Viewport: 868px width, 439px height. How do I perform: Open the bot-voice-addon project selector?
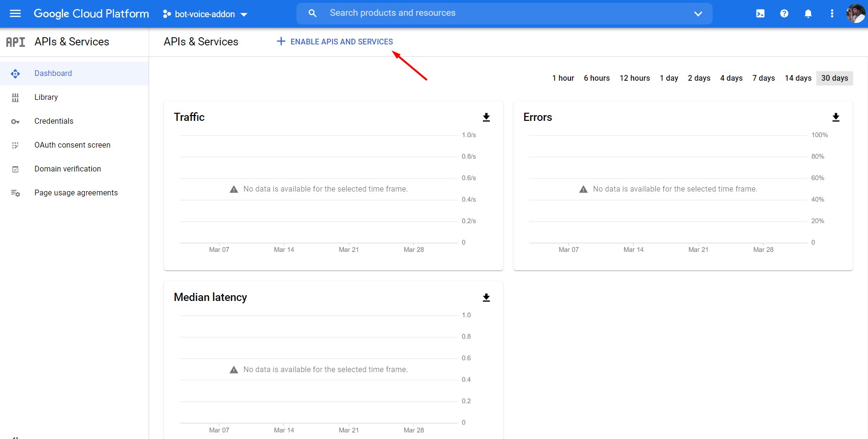[205, 14]
